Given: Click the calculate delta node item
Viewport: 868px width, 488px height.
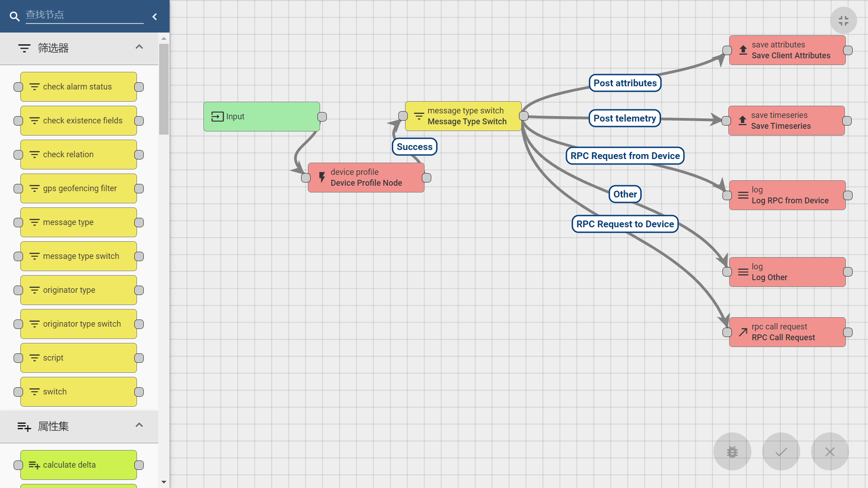Looking at the screenshot, I should pyautogui.click(x=79, y=464).
